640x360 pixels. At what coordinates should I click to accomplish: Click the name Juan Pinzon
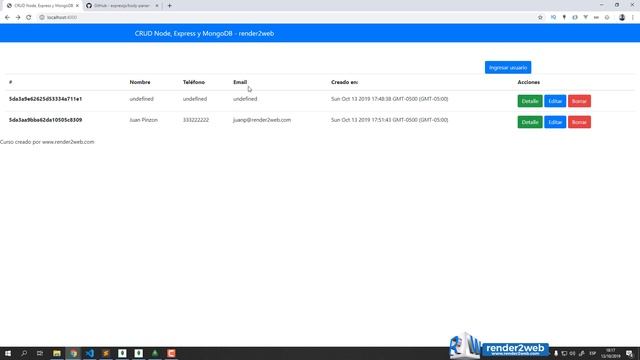pos(143,120)
